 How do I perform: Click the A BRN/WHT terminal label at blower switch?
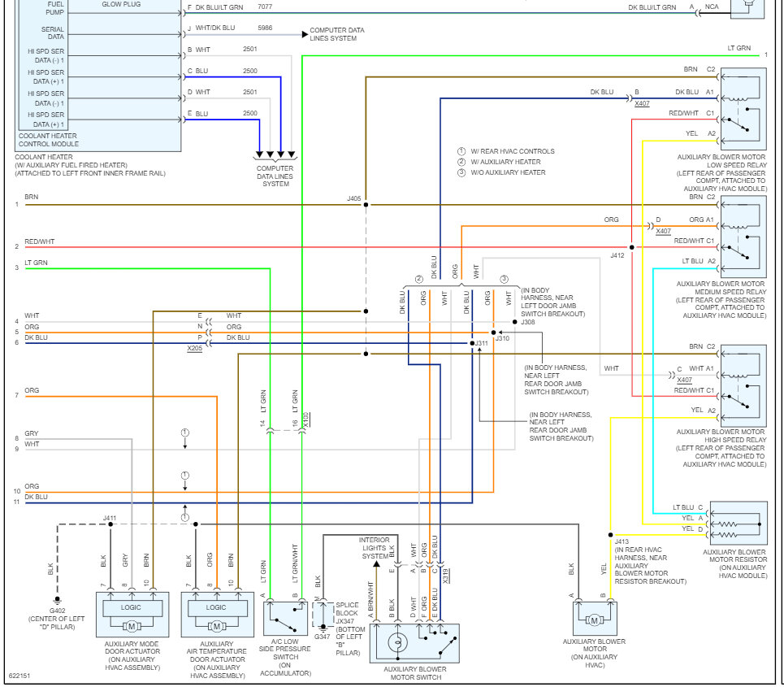tap(370, 600)
